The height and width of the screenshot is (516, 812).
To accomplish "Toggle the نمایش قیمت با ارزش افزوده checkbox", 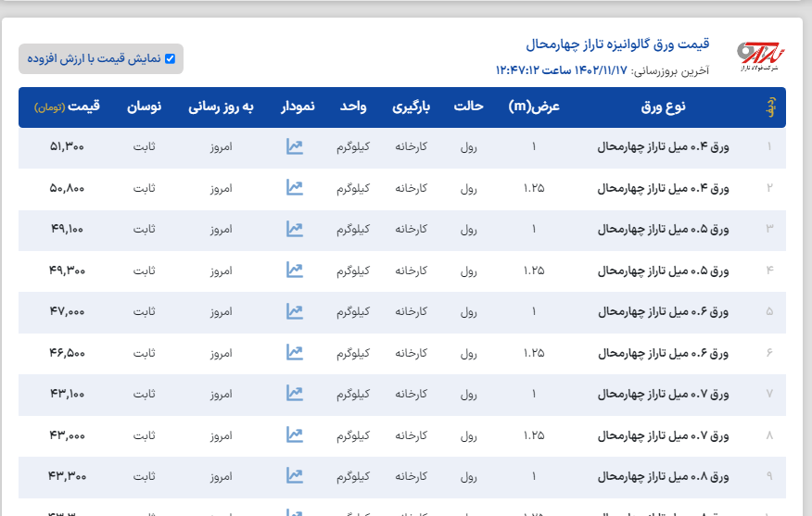I will coord(170,58).
